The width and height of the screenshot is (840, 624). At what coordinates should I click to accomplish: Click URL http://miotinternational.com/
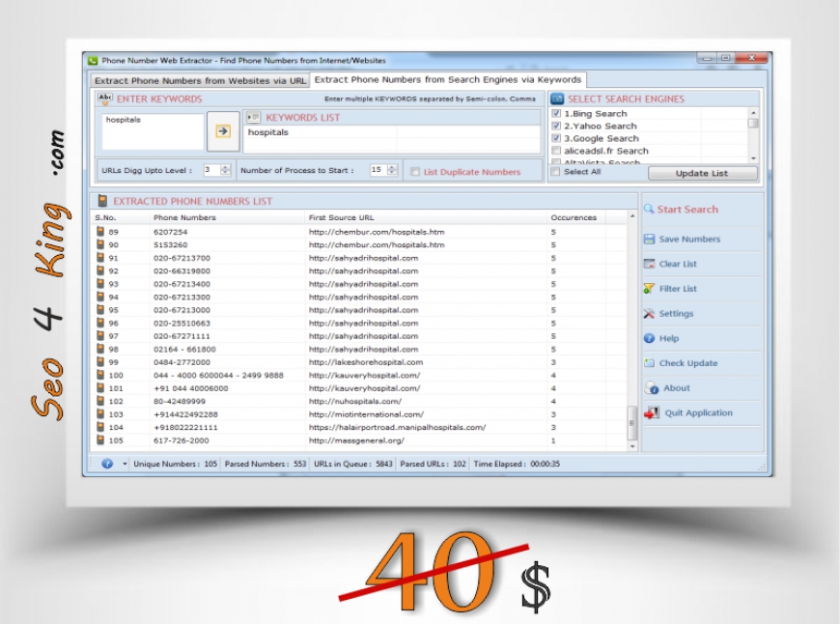click(366, 414)
